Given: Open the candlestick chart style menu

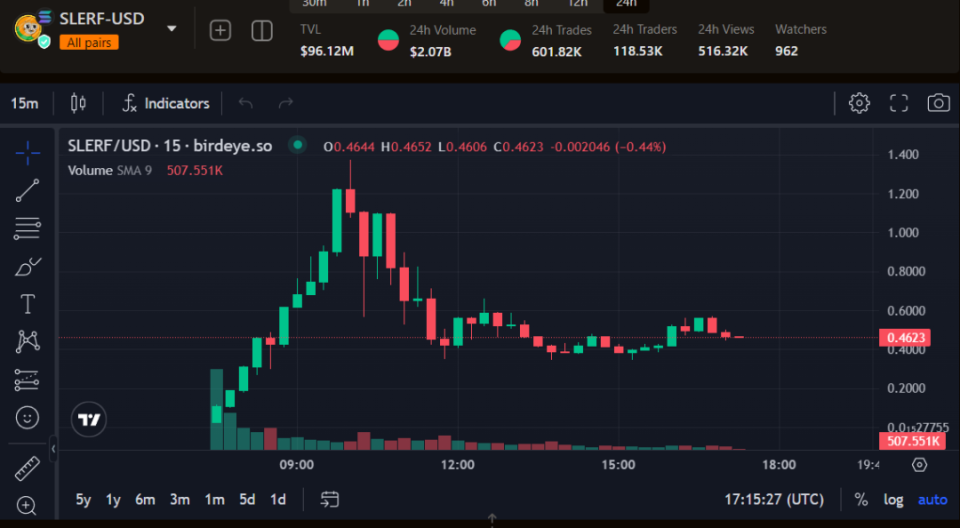Looking at the screenshot, I should pos(78,103).
